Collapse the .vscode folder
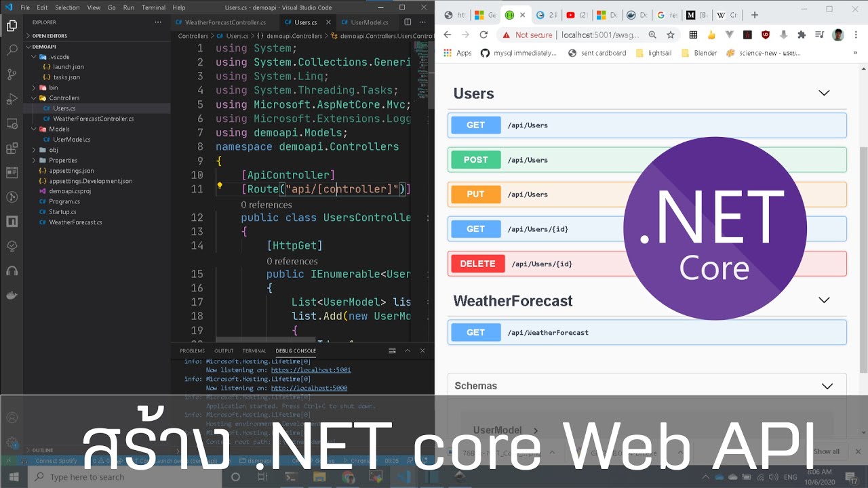868x488 pixels. 60,57
